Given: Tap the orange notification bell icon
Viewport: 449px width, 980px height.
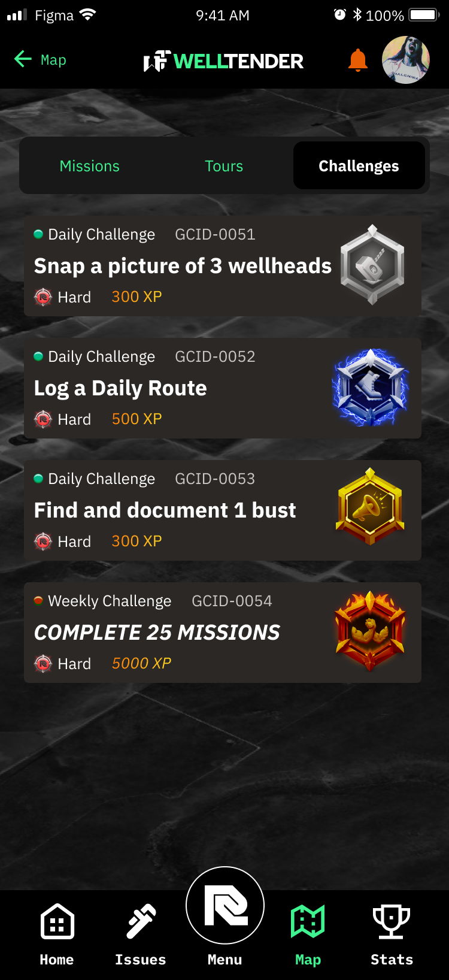Looking at the screenshot, I should (x=358, y=61).
